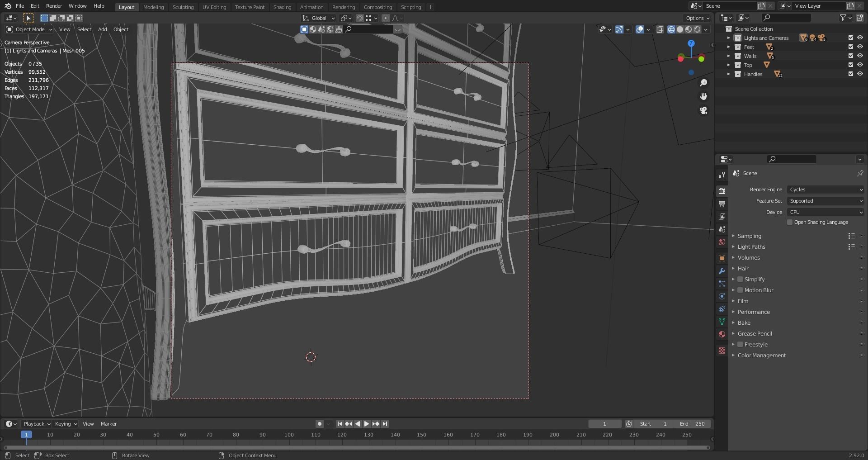Select the Tweak select tool icon
This screenshot has height=460, width=868.
point(28,18)
